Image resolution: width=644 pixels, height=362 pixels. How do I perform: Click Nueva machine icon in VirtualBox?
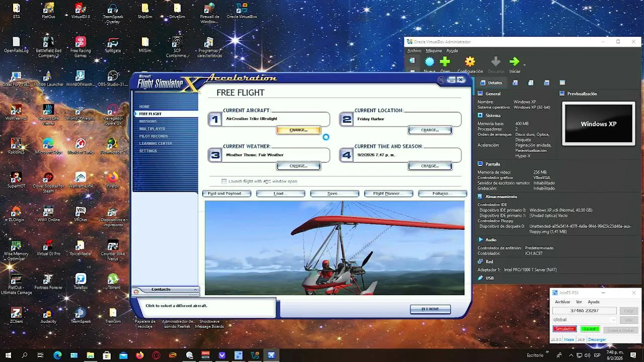point(429,62)
